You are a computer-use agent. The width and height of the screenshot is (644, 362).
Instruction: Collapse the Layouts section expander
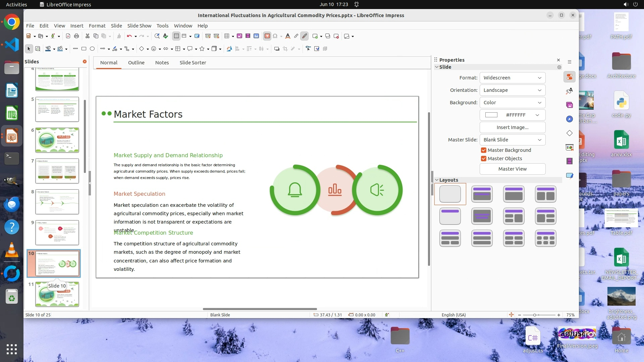click(437, 180)
